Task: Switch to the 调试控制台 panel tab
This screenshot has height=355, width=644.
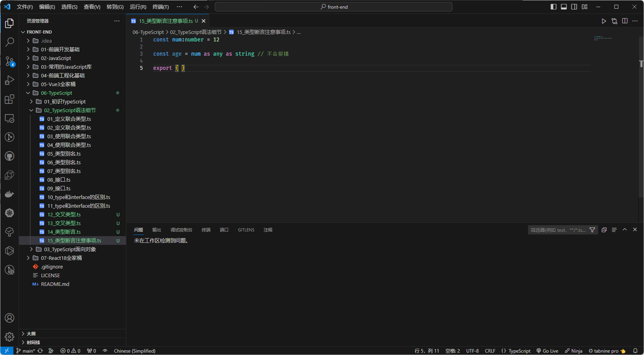Action: 181,230
